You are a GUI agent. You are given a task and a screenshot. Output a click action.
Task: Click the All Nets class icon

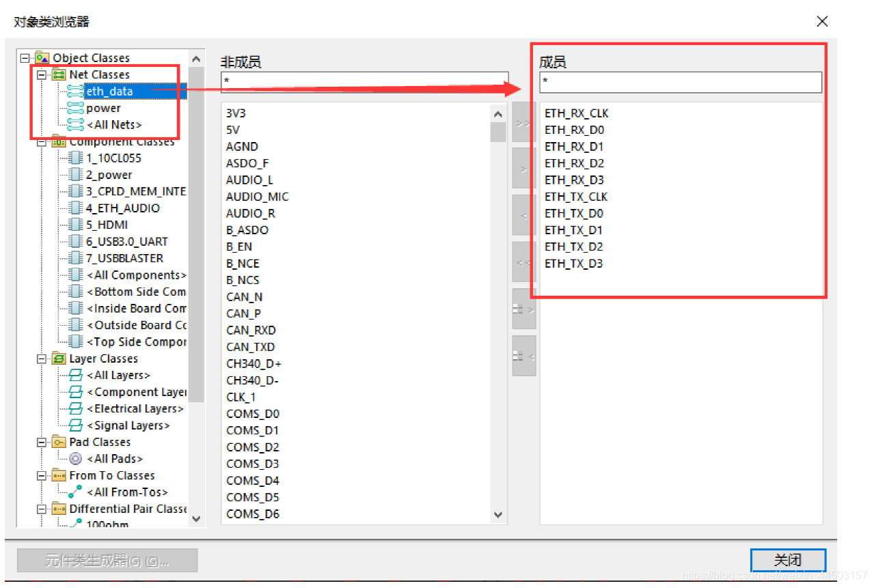pos(76,124)
